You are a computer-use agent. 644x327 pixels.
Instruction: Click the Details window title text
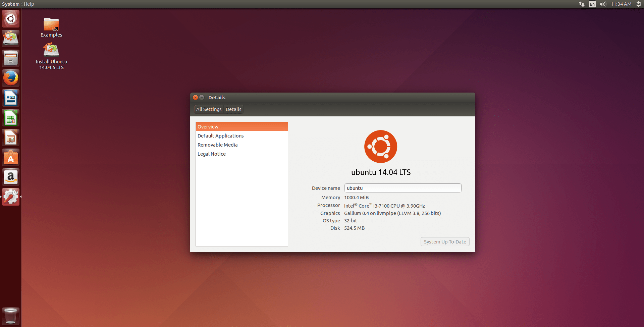[x=217, y=98]
